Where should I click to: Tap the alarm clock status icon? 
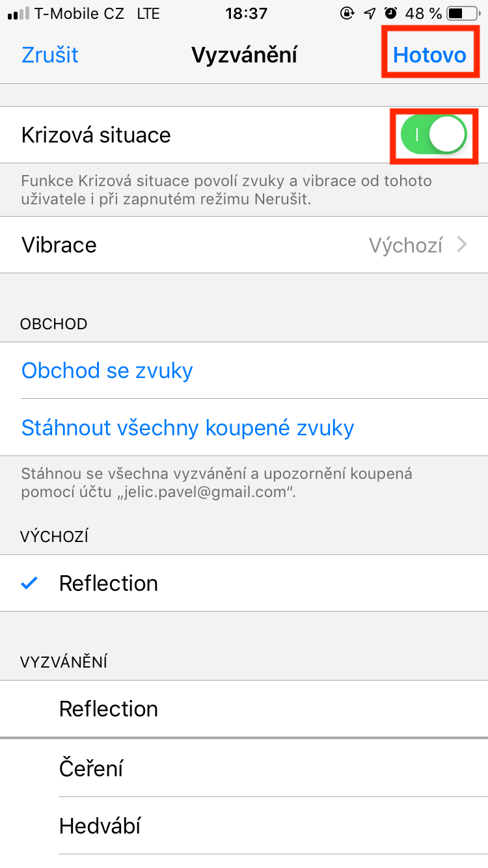pyautogui.click(x=391, y=14)
